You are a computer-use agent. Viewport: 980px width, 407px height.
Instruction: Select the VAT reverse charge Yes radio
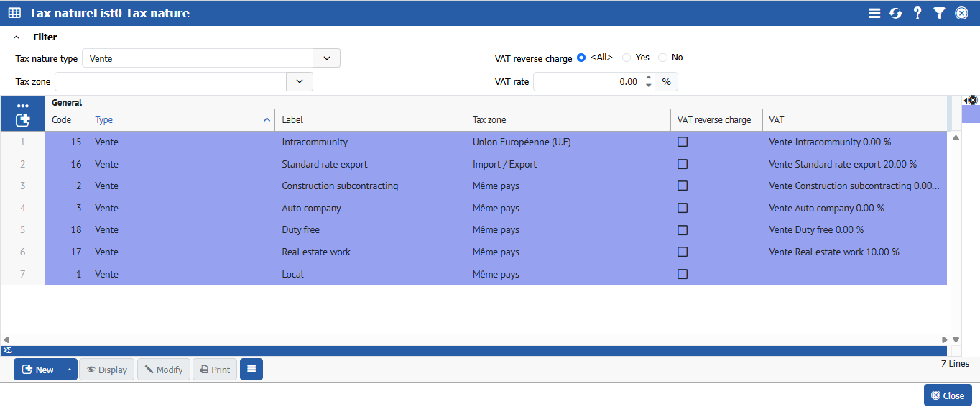[627, 58]
